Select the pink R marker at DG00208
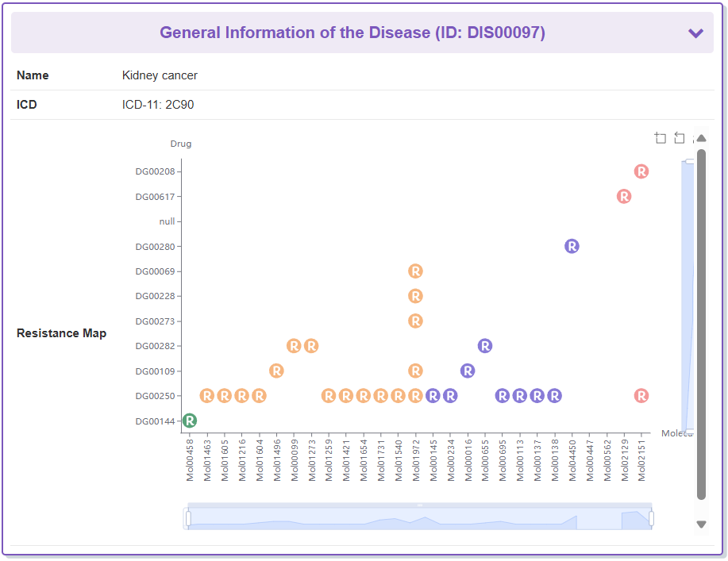This screenshot has width=728, height=561. coord(641,171)
